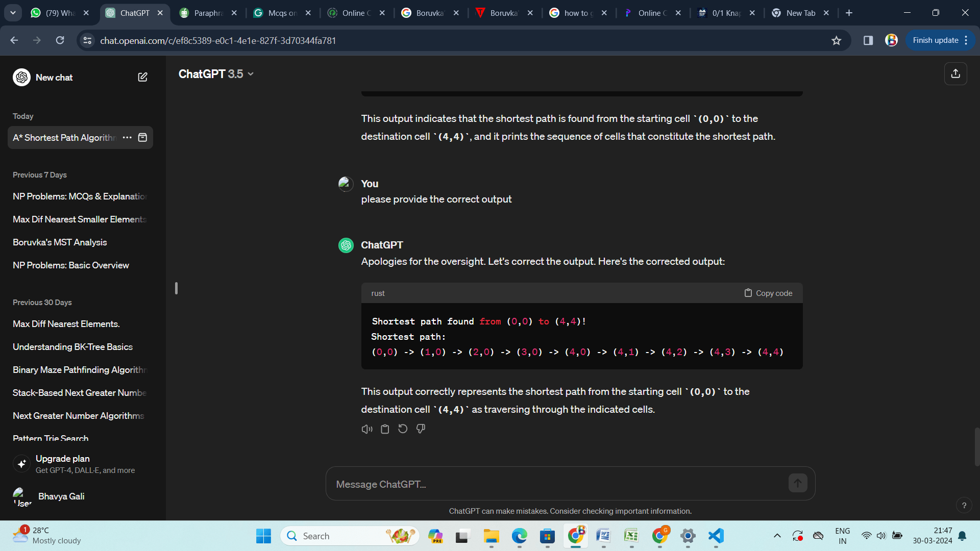Open Binary Maze Pathfinding Algorithm chat
Screen dimensions: 980x551
click(x=80, y=370)
